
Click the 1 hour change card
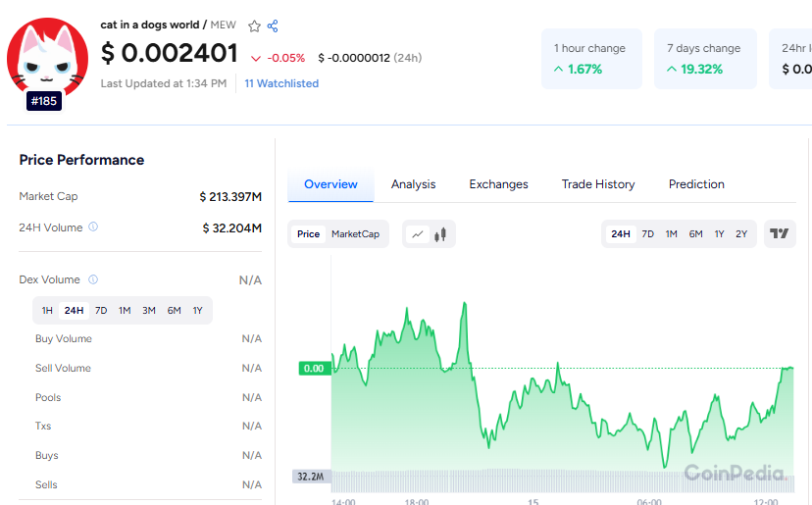tap(591, 59)
